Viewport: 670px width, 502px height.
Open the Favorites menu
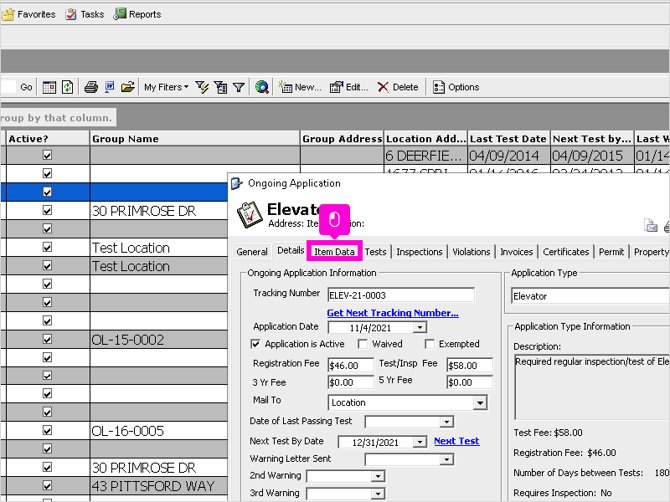pos(29,14)
